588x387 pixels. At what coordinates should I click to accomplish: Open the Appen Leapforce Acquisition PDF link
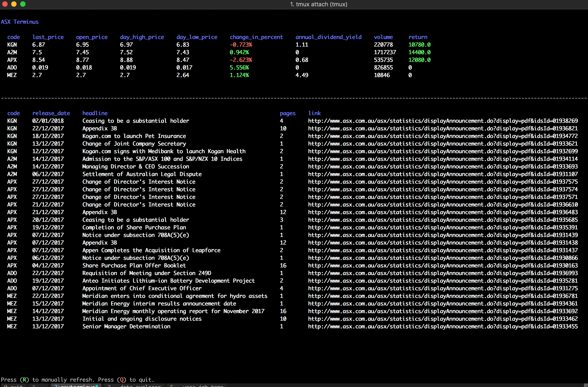442,250
